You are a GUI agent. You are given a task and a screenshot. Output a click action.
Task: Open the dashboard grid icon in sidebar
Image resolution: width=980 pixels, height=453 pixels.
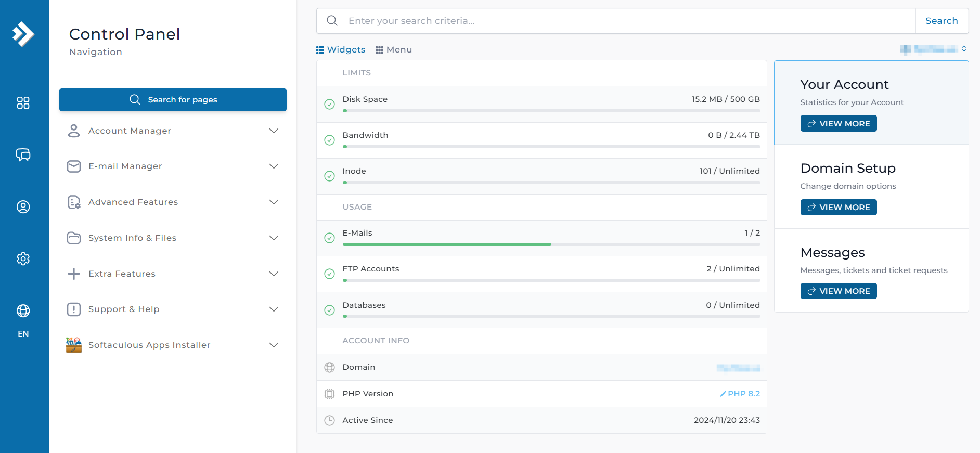tap(23, 103)
